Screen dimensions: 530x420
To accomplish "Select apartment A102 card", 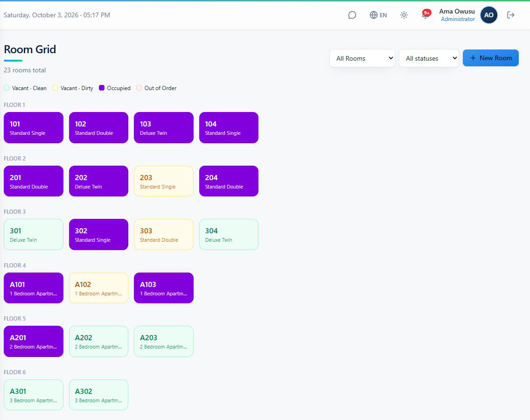I will pyautogui.click(x=99, y=288).
